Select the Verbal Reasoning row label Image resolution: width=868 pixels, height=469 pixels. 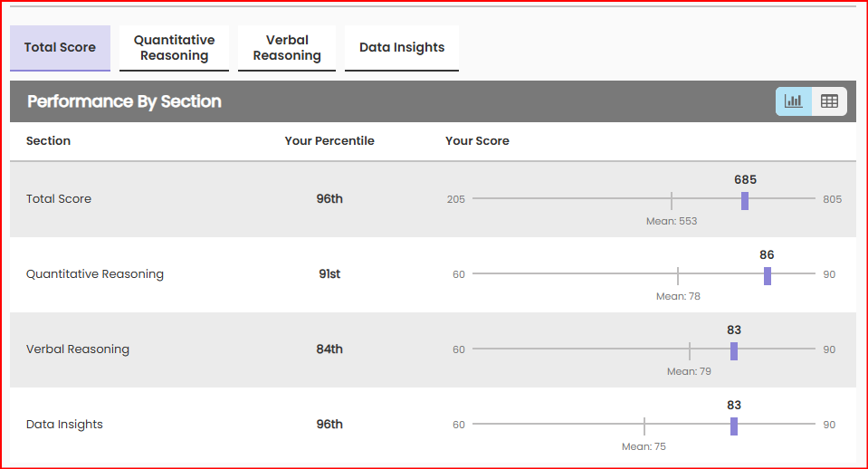pos(78,349)
